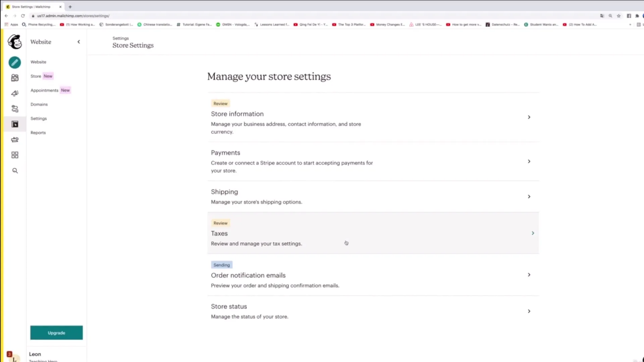Open Settings in side menu
The image size is (644, 362).
coord(39,119)
